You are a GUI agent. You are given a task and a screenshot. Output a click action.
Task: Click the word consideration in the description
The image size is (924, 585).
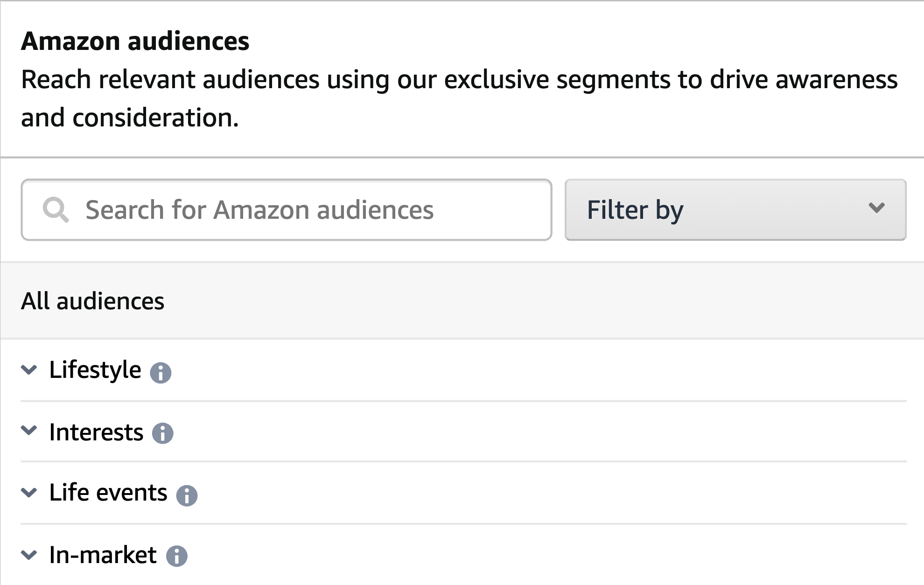point(155,118)
